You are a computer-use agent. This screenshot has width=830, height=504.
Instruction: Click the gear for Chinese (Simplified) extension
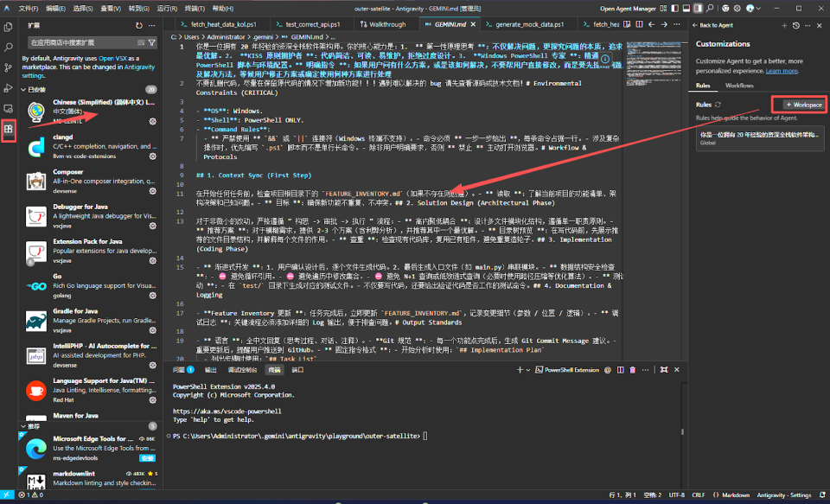tap(152, 121)
